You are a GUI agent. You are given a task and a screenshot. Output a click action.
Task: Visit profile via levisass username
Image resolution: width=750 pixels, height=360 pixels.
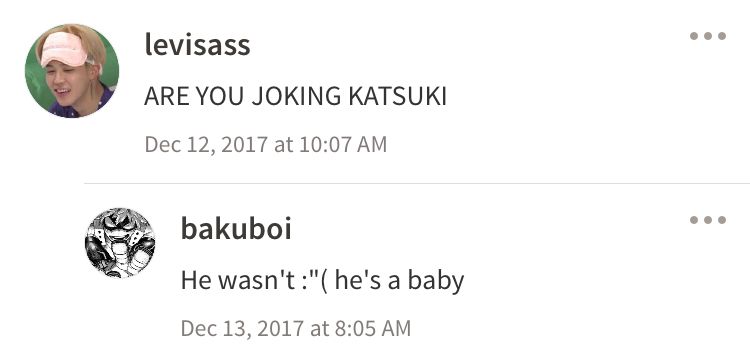tap(197, 45)
